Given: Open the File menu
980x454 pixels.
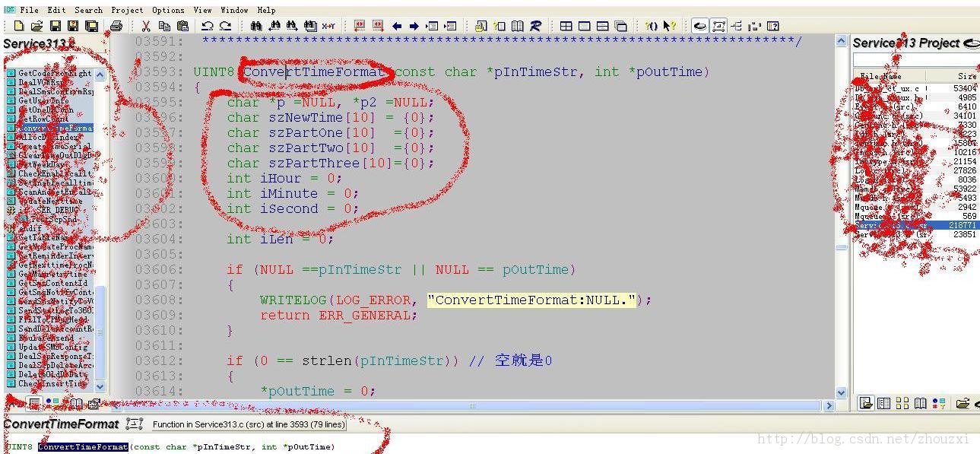Looking at the screenshot, I should [x=30, y=10].
